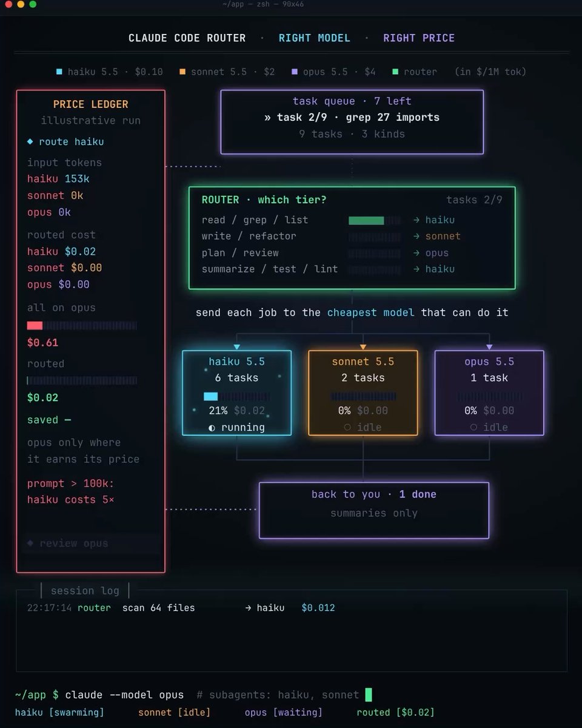Viewport: 582px width, 728px height.
Task: Click the cyan haiku 5.5 legend square
Action: point(59,72)
